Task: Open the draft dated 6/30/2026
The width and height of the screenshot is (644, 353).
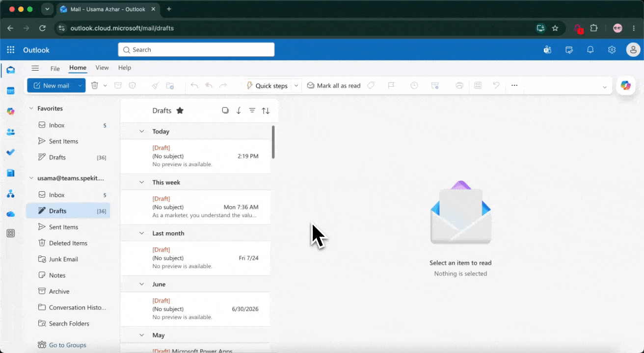Action: tap(195, 309)
